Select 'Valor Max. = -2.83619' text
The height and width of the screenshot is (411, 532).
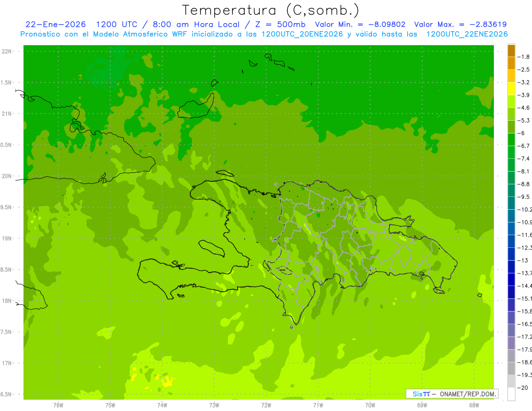coord(460,24)
